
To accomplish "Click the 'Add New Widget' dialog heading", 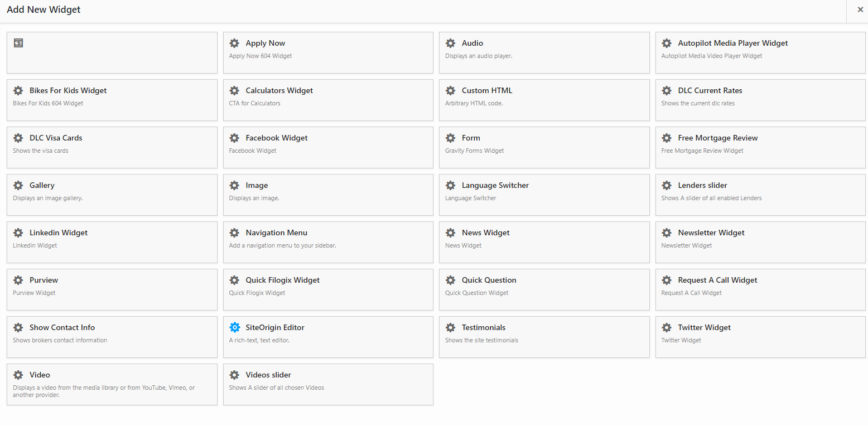I will [44, 9].
